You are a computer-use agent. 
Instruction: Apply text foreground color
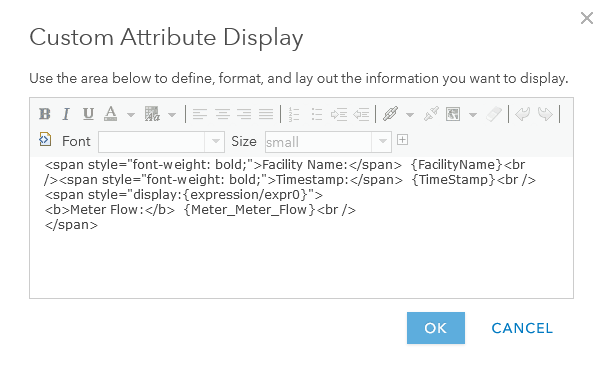pos(110,114)
